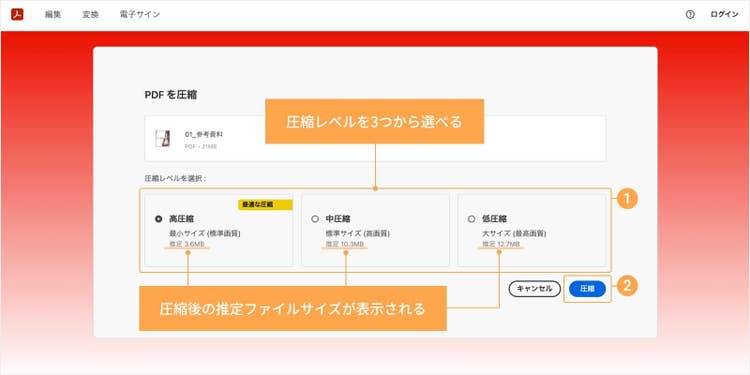The image size is (750, 375).
Task: Click the 圧縮レベルを選択 label
Action: 175,178
